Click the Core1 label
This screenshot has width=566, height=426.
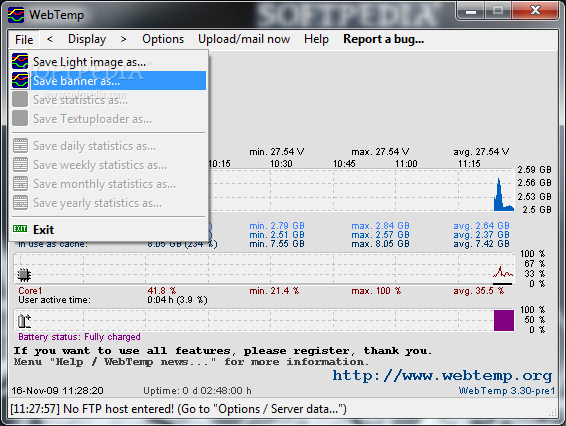pyautogui.click(x=30, y=291)
